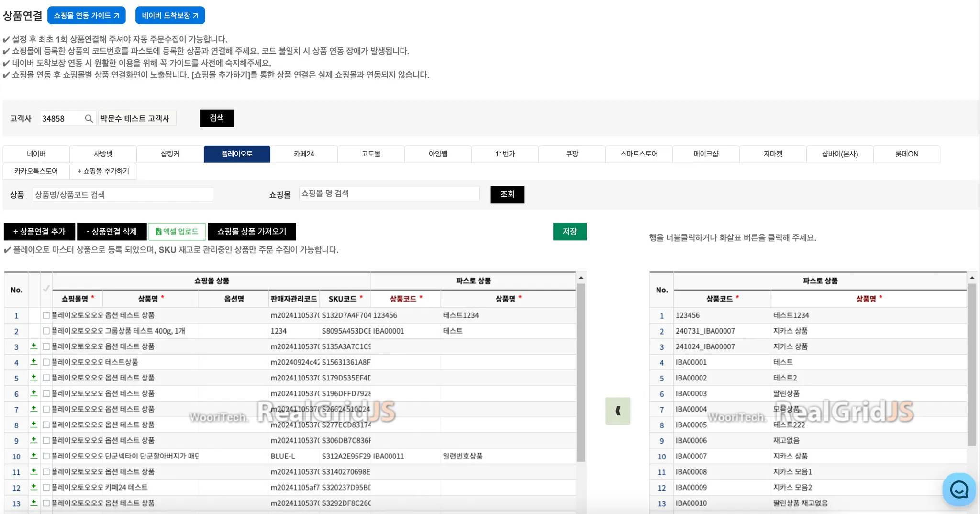The image size is (980, 514).
Task: Select the 241024_IBA00007 cell
Action: (722, 346)
